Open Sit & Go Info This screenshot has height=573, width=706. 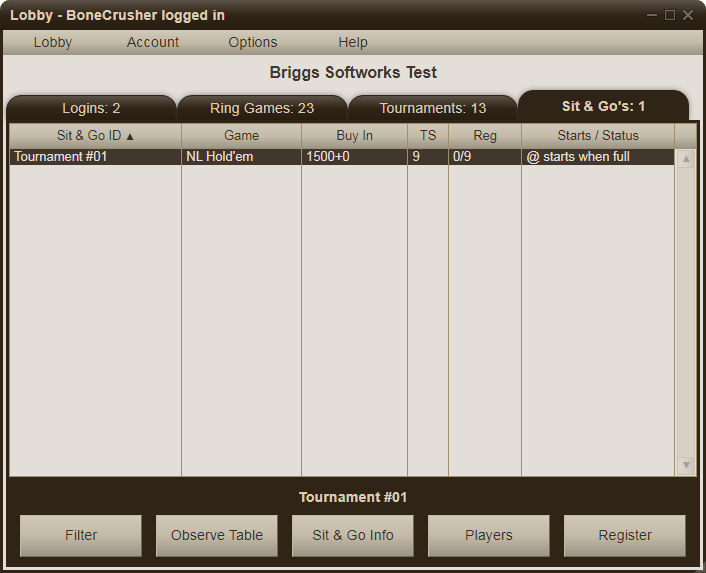(353, 536)
